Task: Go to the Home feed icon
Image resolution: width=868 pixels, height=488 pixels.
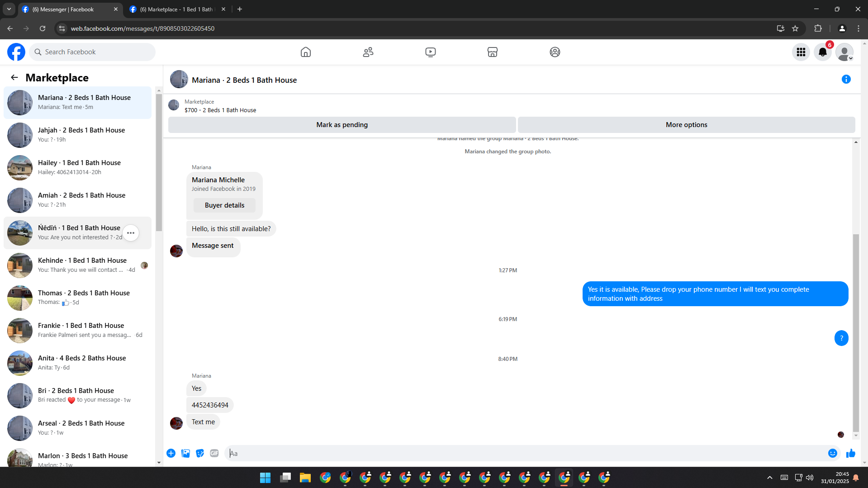Action: click(306, 52)
